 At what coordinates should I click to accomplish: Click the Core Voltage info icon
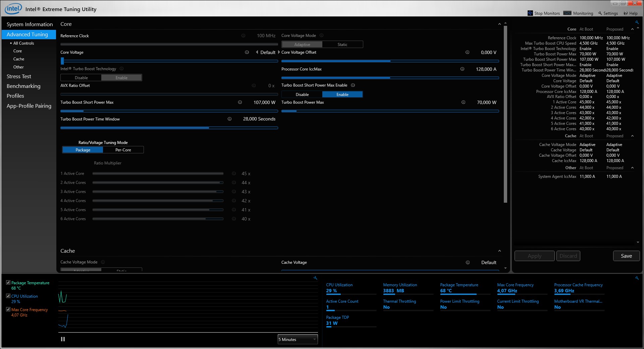pyautogui.click(x=247, y=52)
